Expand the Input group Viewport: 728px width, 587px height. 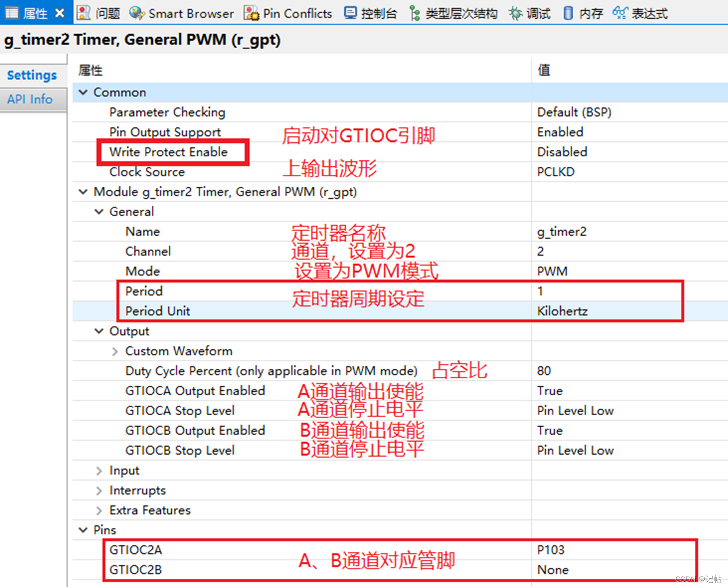[99, 470]
